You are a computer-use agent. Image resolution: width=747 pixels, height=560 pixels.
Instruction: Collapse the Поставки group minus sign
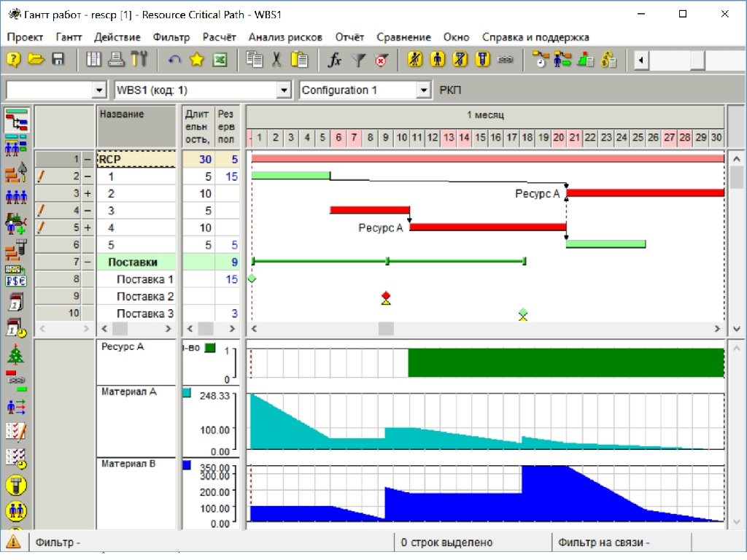pyautogui.click(x=88, y=262)
